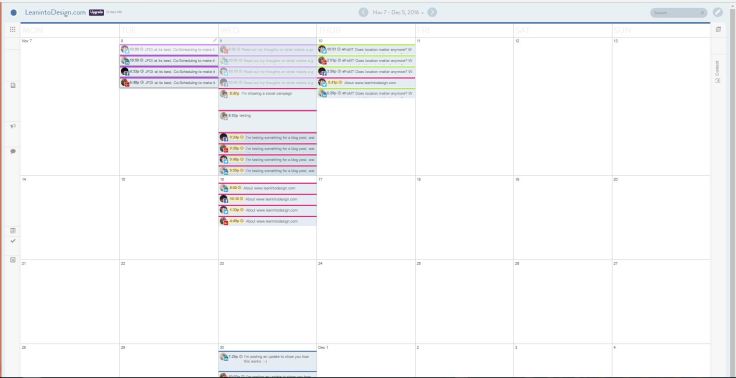Open the LeanintoDesign.com calendar title
This screenshot has height=378, width=736.
pos(55,13)
